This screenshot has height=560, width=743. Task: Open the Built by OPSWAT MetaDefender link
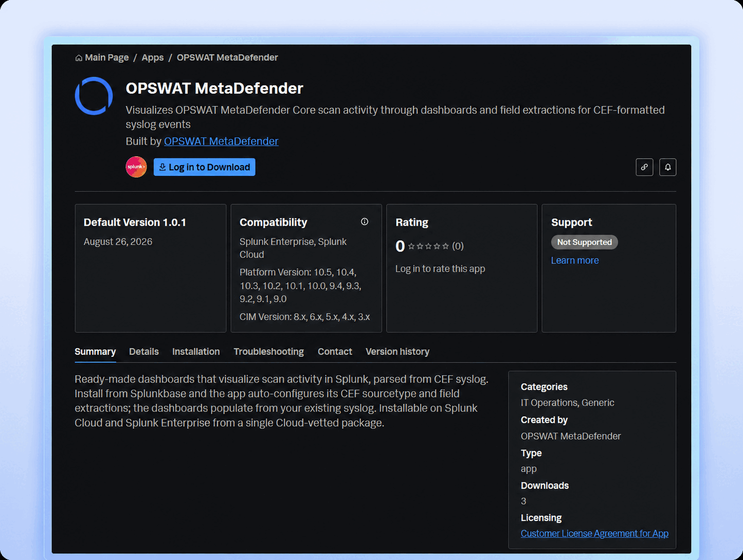pos(221,141)
